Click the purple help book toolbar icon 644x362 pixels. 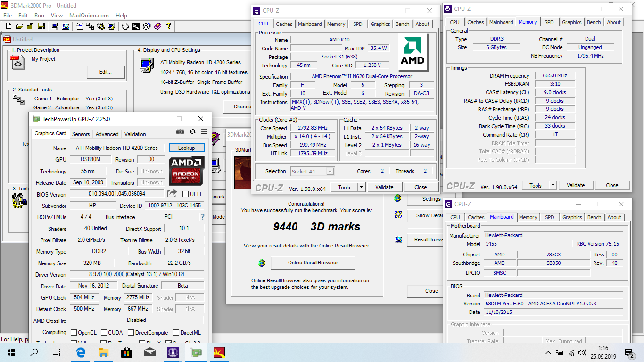157,26
